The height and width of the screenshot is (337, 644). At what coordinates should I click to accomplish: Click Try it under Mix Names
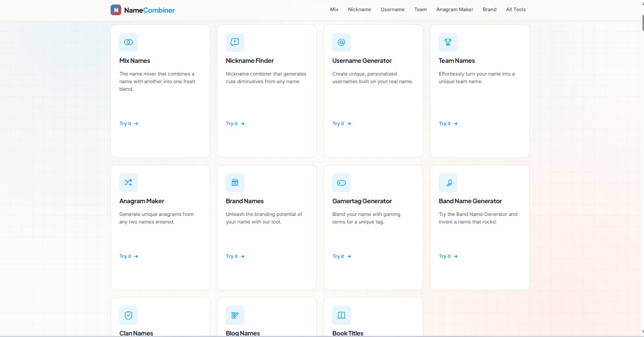[129, 124]
